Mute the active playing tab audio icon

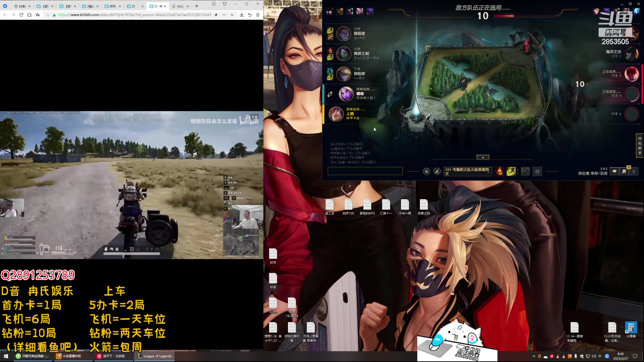click(x=161, y=6)
